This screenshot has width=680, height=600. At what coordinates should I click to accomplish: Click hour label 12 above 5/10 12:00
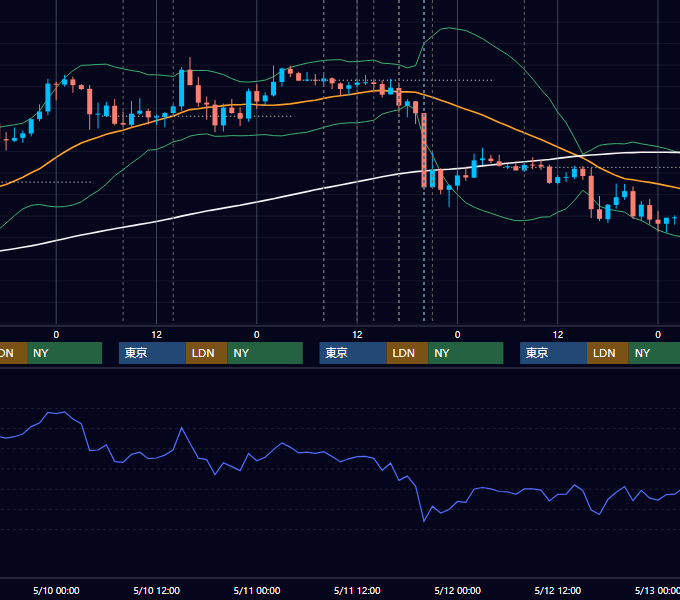[x=157, y=335]
